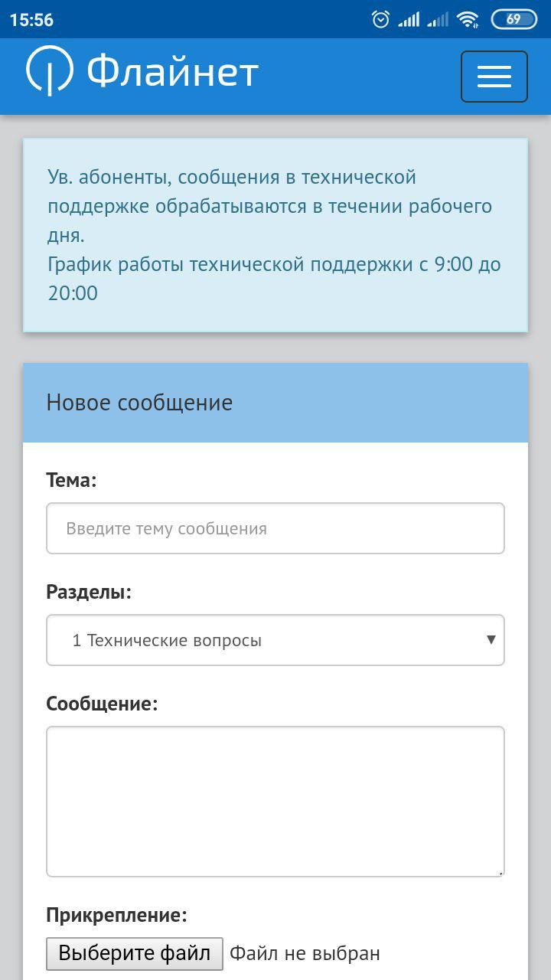Focus the Сообщение message text area

pos(275,802)
